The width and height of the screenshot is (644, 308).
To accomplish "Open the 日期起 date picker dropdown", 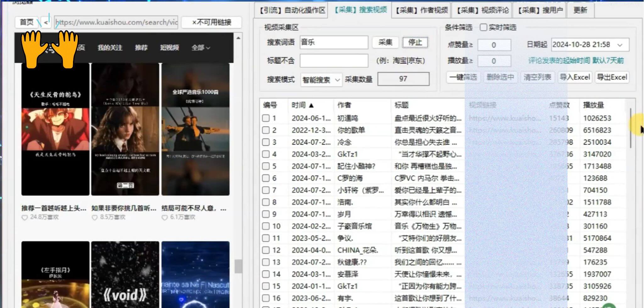I will [620, 45].
